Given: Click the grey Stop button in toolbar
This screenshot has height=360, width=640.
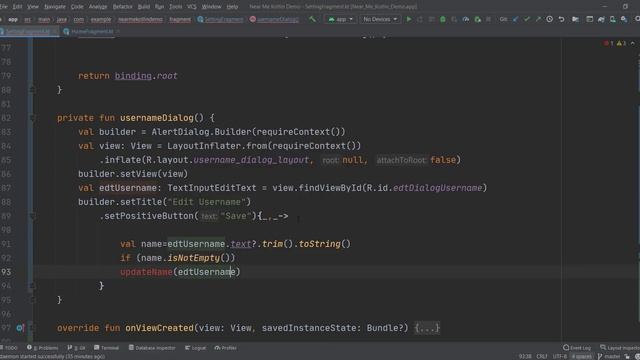Looking at the screenshot, I should point(488,19).
